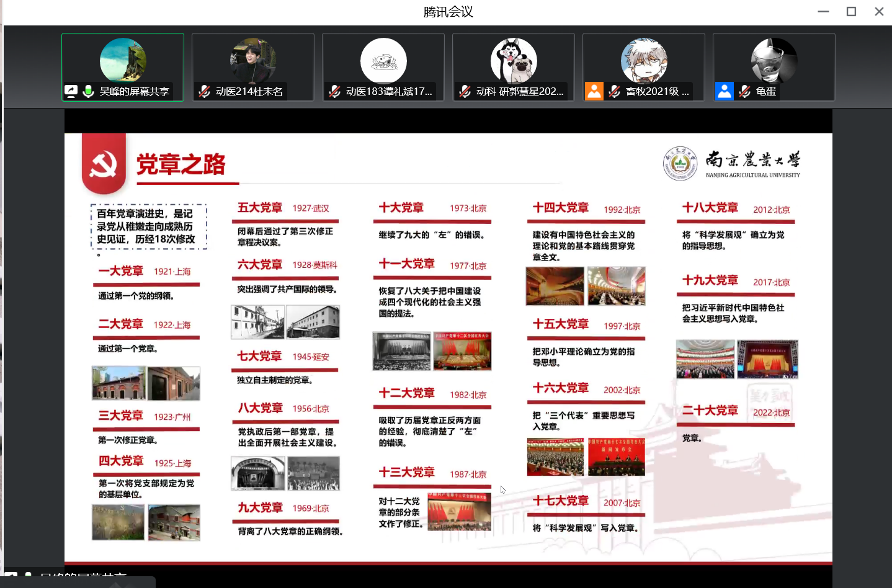
Task: Click muted microphone icon beside 龟蛋
Action: [x=744, y=91]
